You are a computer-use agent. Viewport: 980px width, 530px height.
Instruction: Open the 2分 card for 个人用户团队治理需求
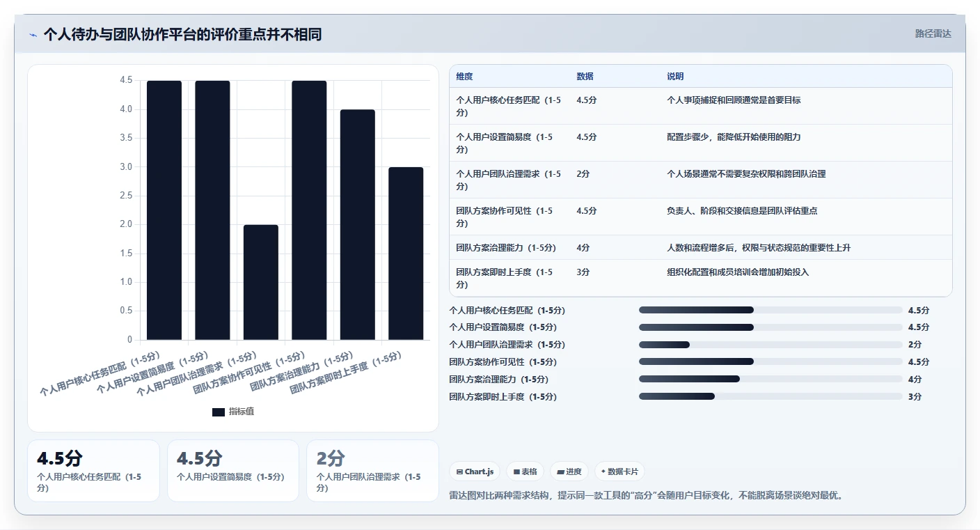pyautogui.click(x=372, y=471)
